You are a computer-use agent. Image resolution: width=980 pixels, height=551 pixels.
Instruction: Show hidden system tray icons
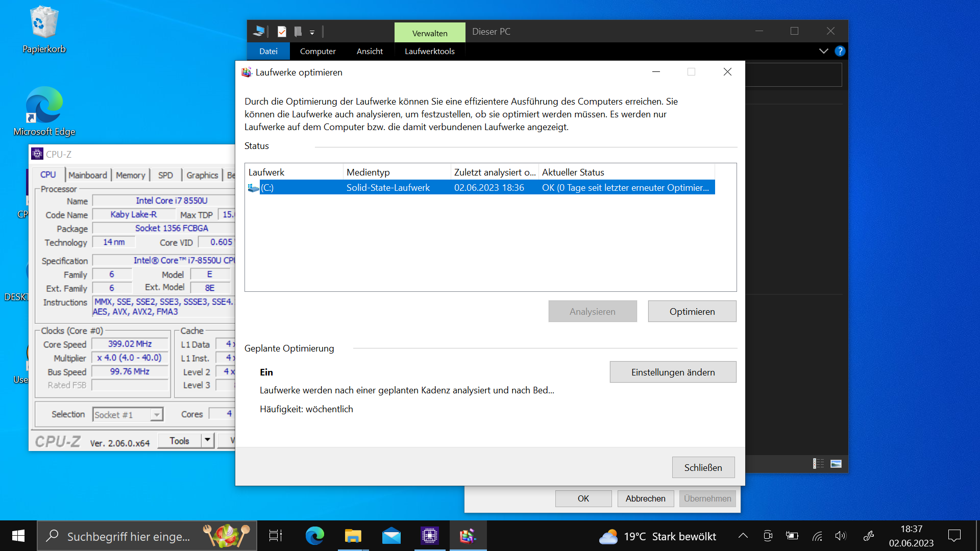point(743,536)
